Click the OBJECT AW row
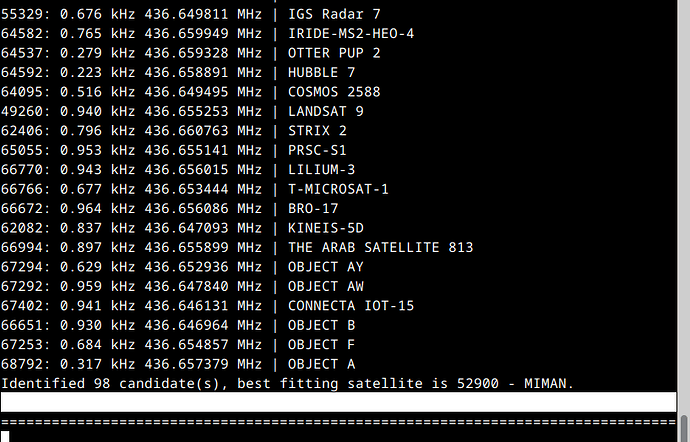The height and width of the screenshot is (442, 690). click(182, 286)
